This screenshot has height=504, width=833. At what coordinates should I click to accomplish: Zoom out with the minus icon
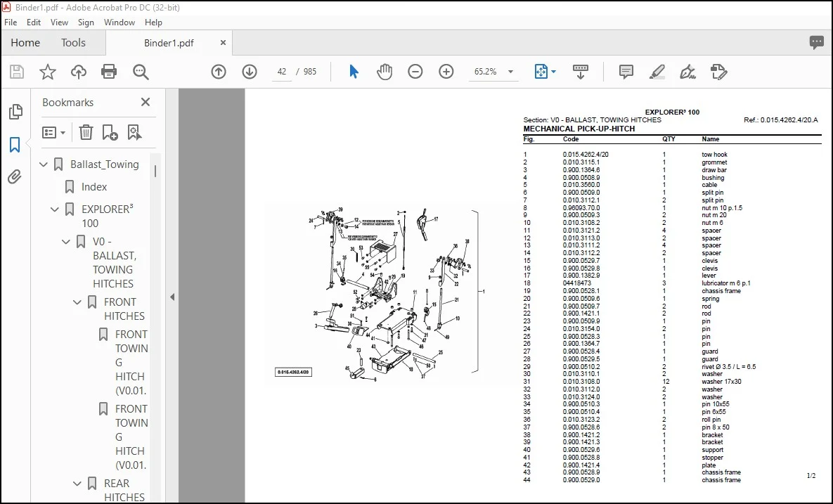tap(415, 72)
